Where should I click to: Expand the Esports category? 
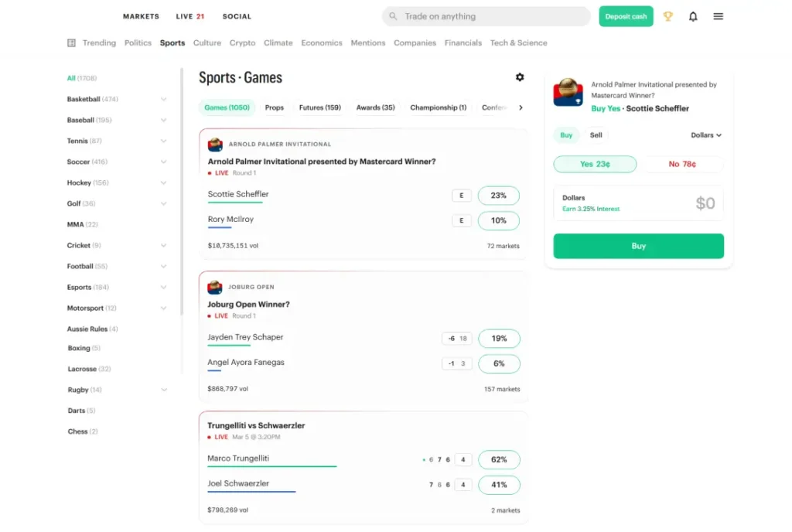(163, 287)
